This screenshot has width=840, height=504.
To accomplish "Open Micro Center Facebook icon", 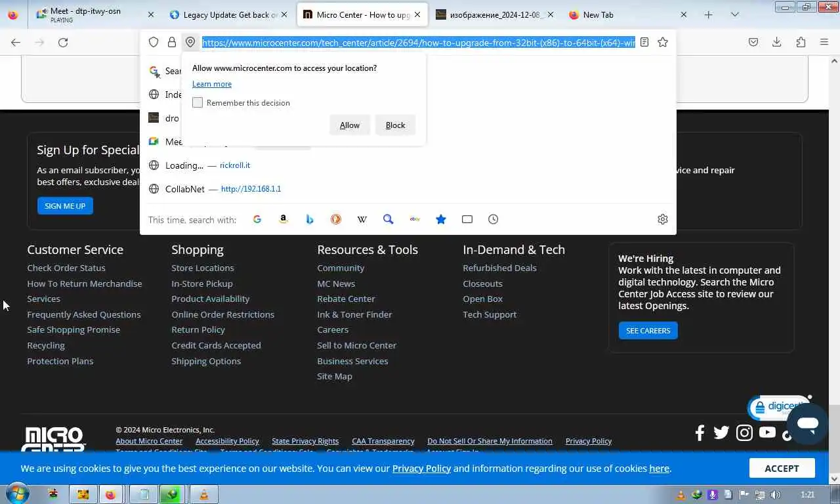I will [x=700, y=432].
